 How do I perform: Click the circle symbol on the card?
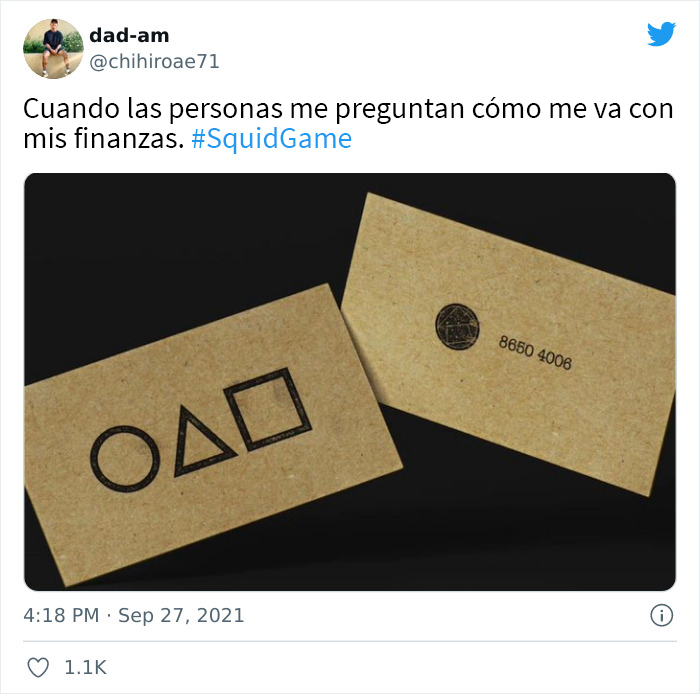point(125,458)
